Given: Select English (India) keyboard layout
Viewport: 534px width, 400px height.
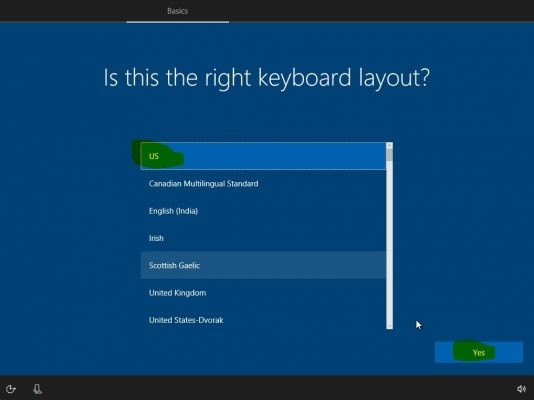Looking at the screenshot, I should (263, 211).
